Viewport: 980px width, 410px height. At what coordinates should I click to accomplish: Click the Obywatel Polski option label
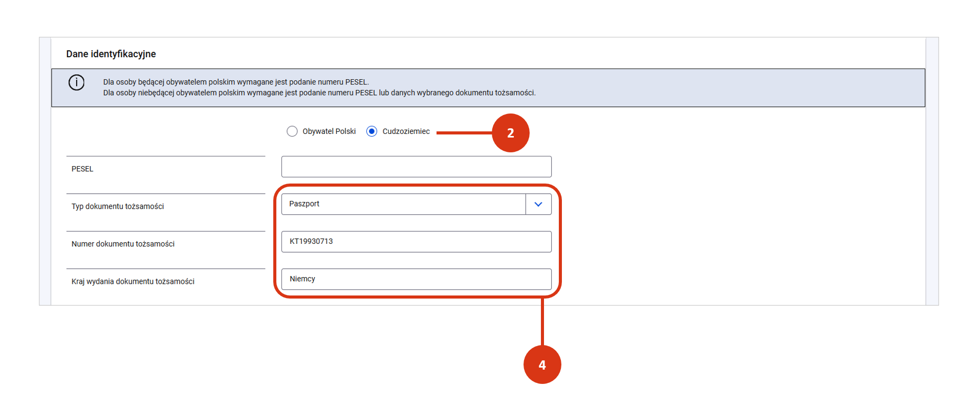329,131
